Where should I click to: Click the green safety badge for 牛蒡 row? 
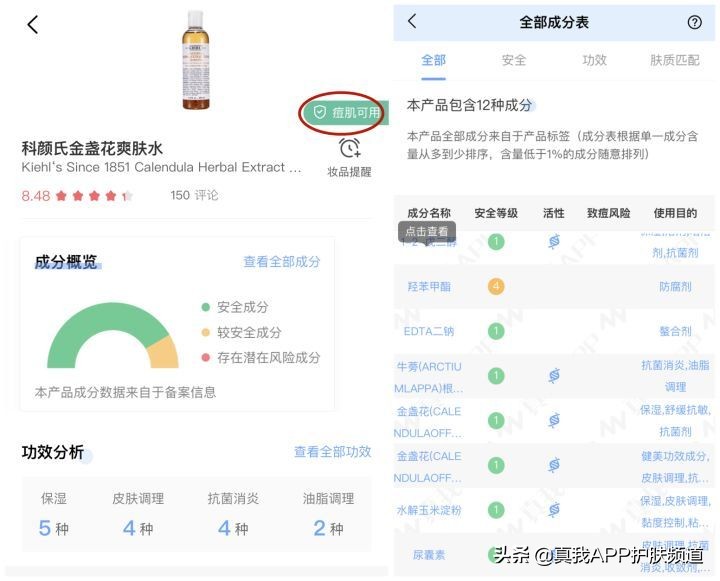pyautogui.click(x=496, y=376)
